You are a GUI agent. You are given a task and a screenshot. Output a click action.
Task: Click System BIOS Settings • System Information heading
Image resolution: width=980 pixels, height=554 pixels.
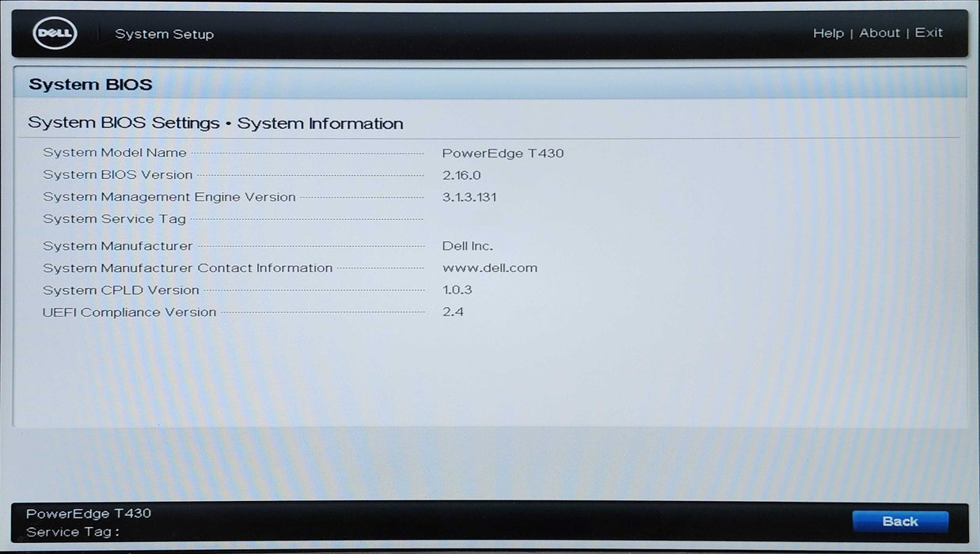[x=215, y=123]
